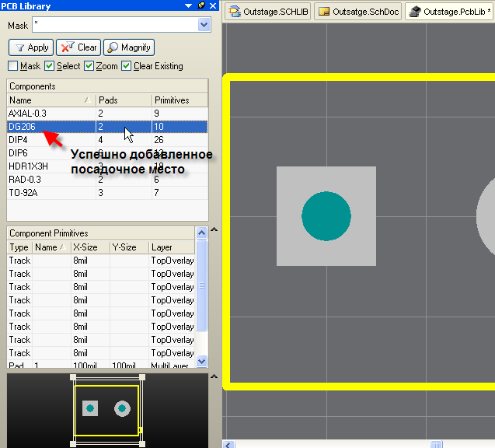This screenshot has height=448, width=495.
Task: Open the Mask field dropdown arrow
Action: [x=204, y=25]
